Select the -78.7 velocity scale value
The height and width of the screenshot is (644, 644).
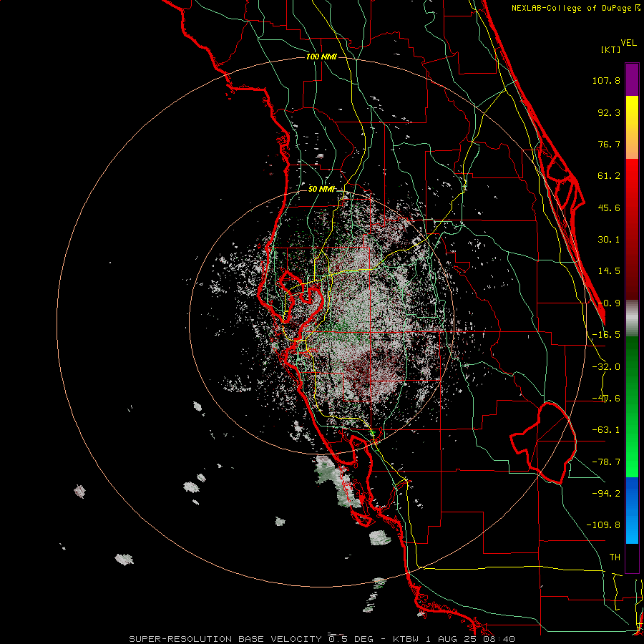tap(606, 462)
